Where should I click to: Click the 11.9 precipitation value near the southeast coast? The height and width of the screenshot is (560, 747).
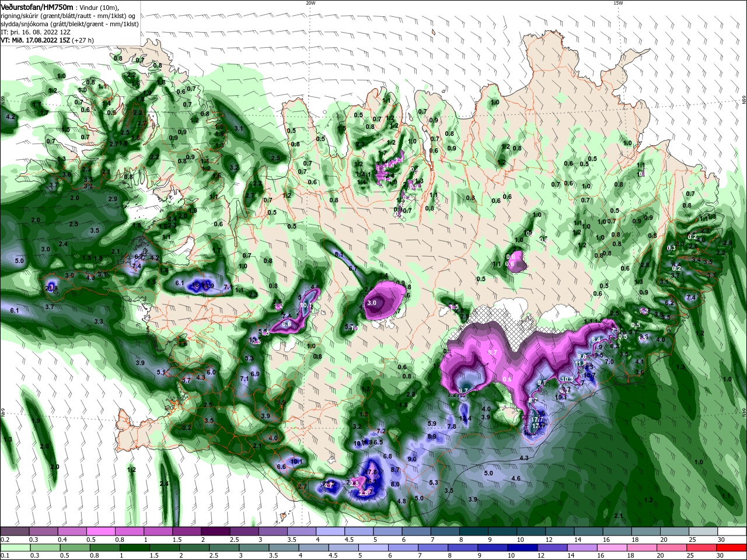[581, 363]
